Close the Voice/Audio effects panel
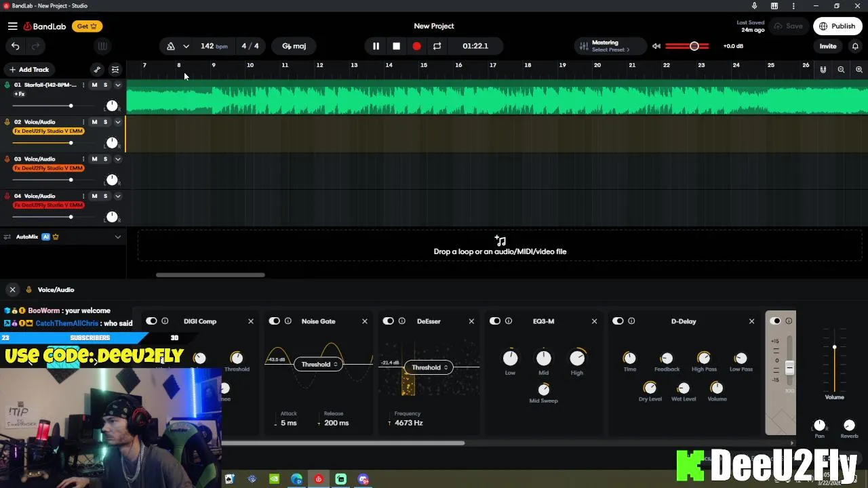Viewport: 868px width, 488px height. click(12, 289)
